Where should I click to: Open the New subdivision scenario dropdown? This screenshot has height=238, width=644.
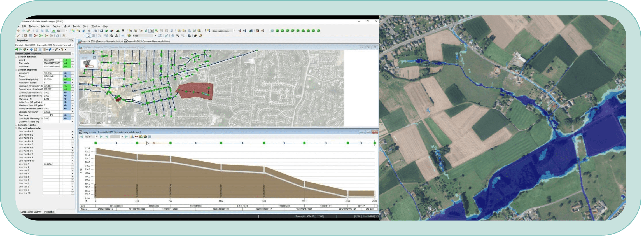point(235,31)
